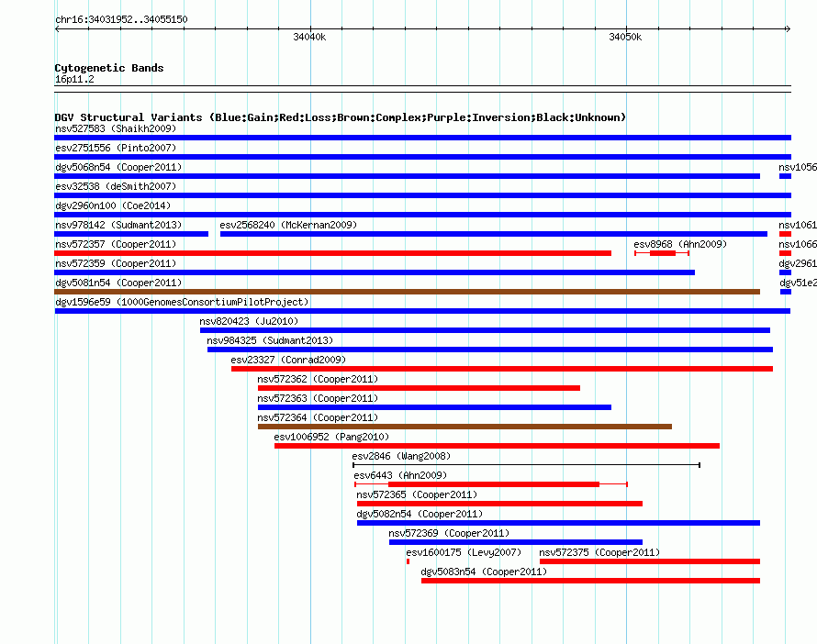Viewport: 817px width, 644px height.
Task: Select the red bar of esv1006952 (Pang2010)
Action: tap(497, 446)
